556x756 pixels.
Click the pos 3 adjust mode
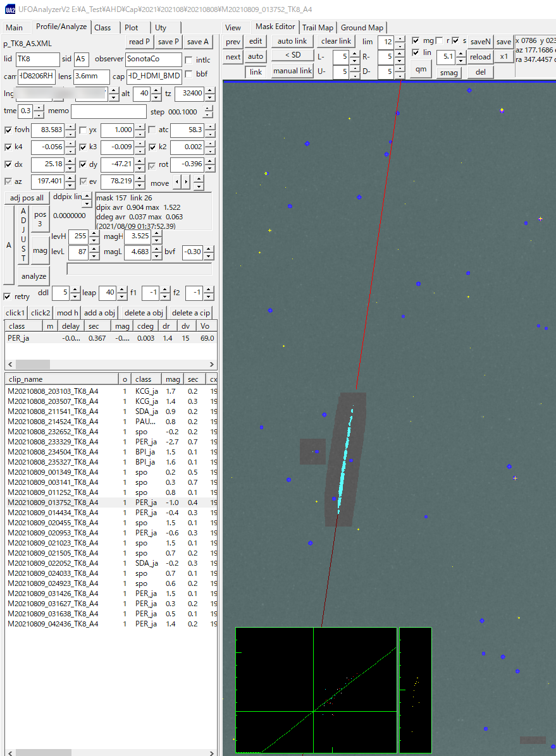pos(40,219)
